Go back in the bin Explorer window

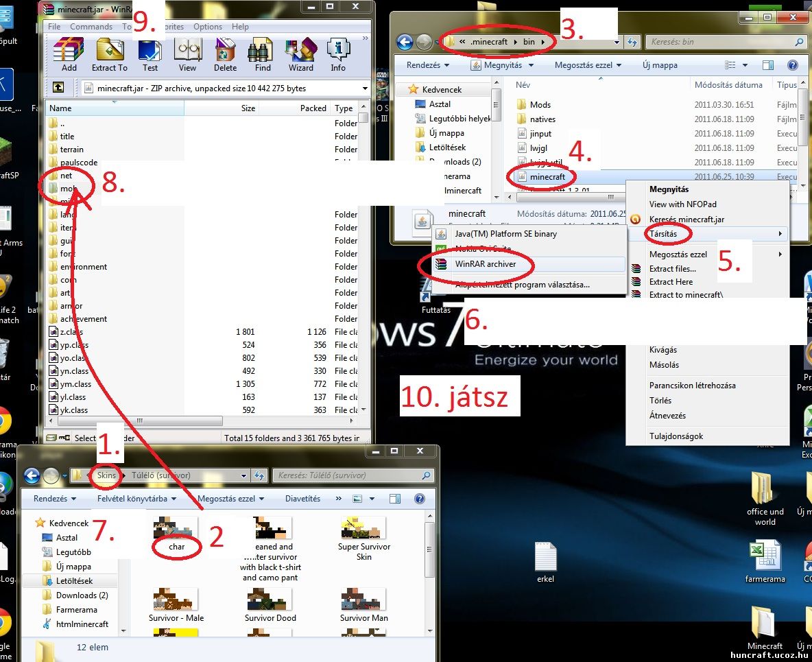405,42
